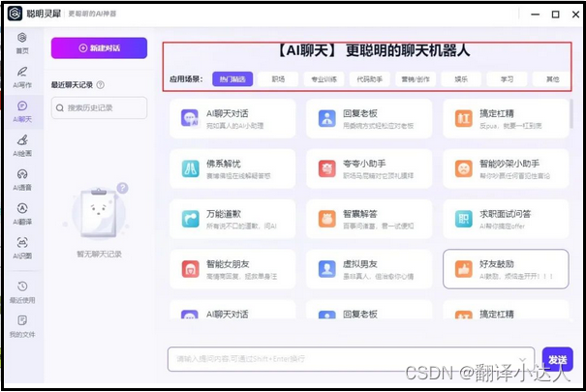Open the 代码助手 scene tab
The height and width of the screenshot is (392, 586).
369,79
